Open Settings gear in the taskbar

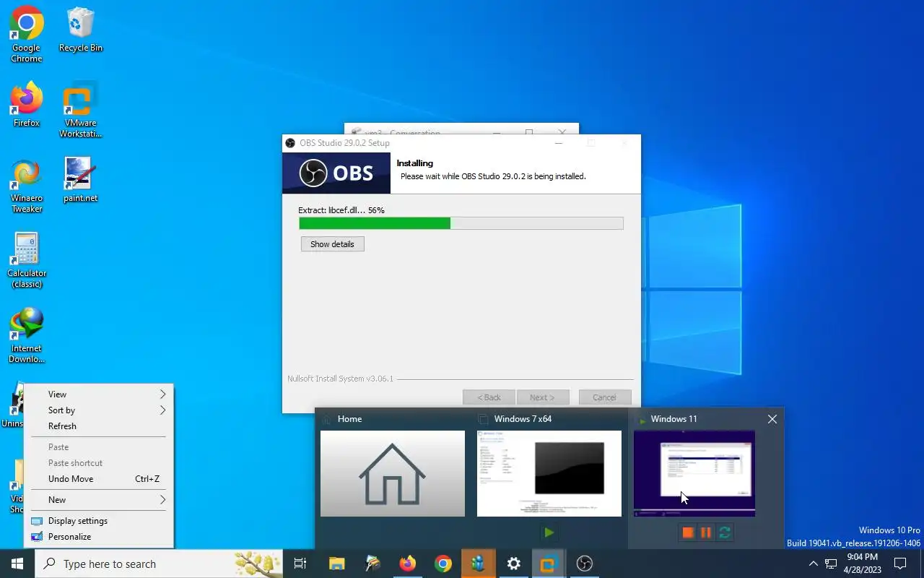(513, 564)
